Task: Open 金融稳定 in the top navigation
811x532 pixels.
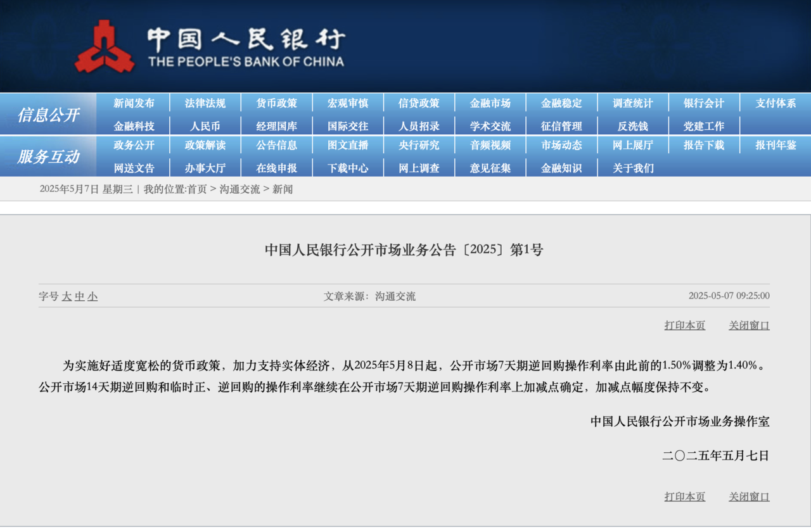Action: pos(561,103)
